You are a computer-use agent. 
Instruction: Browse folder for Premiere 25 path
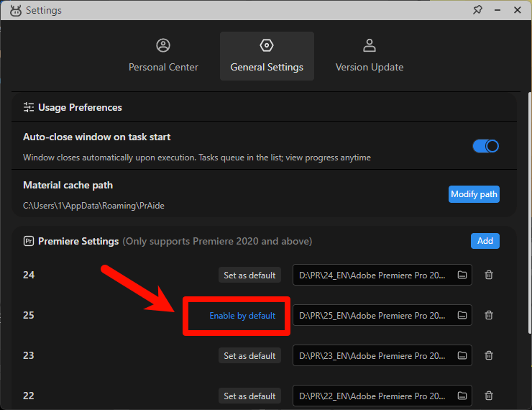tap(462, 315)
